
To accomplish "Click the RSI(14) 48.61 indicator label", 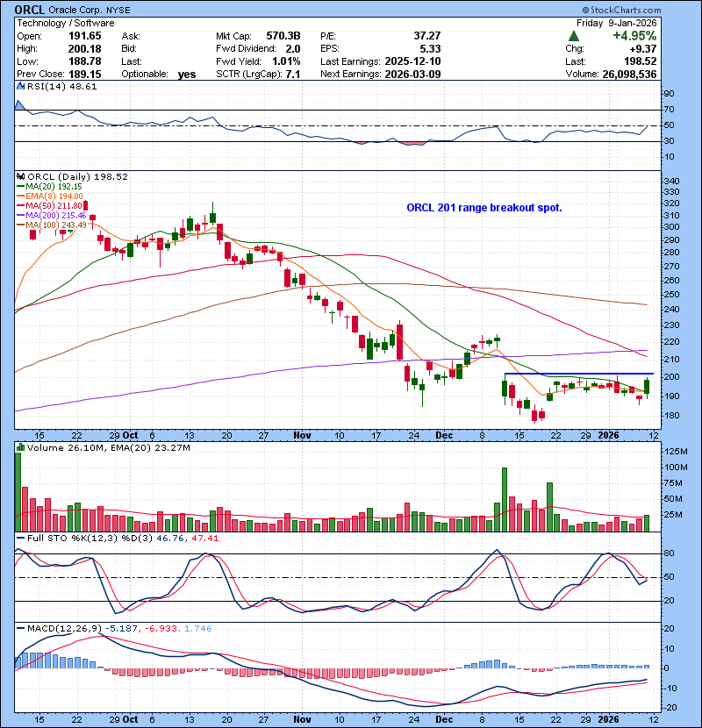I will point(61,86).
